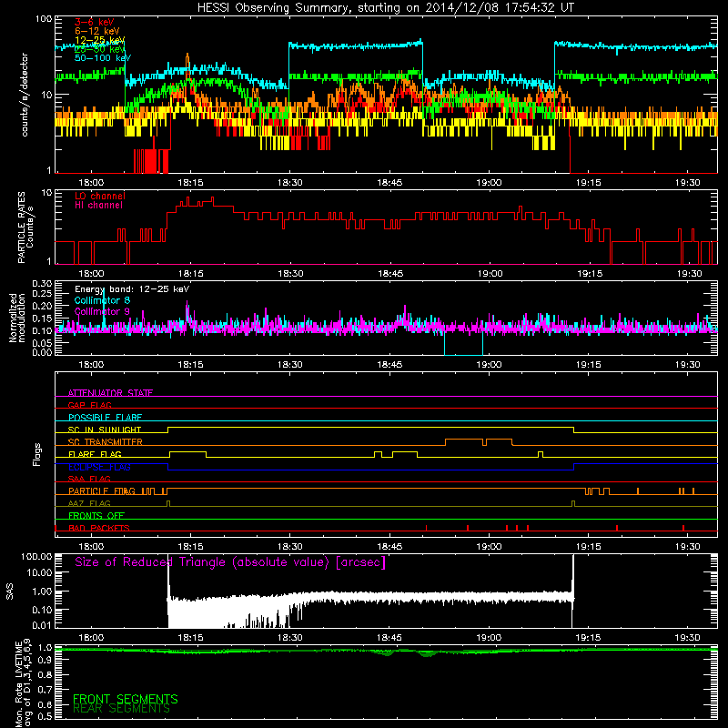Click '19:00' time label under the particle rates panel

tap(490, 274)
